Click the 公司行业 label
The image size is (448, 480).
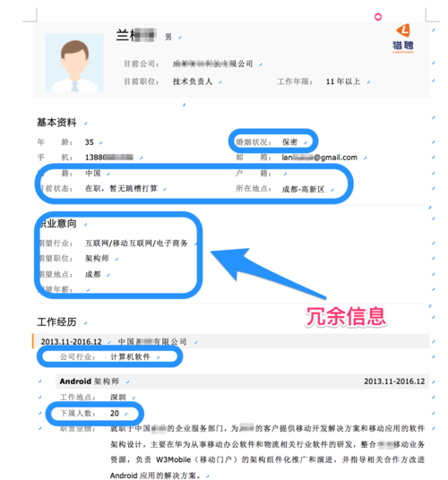pyautogui.click(x=77, y=357)
